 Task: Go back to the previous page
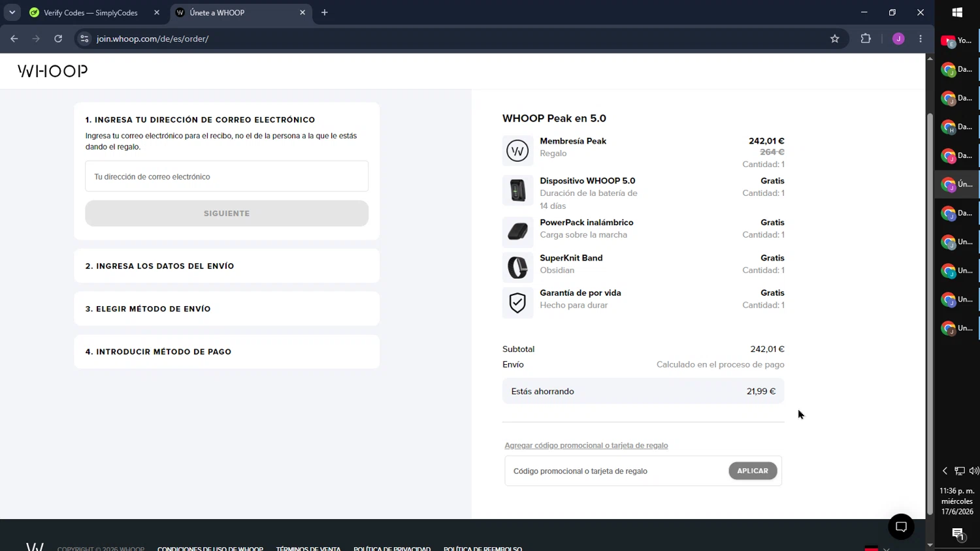14,39
